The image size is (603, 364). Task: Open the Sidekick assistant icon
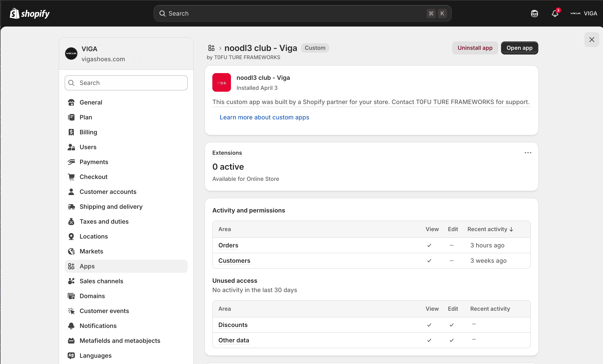click(534, 13)
